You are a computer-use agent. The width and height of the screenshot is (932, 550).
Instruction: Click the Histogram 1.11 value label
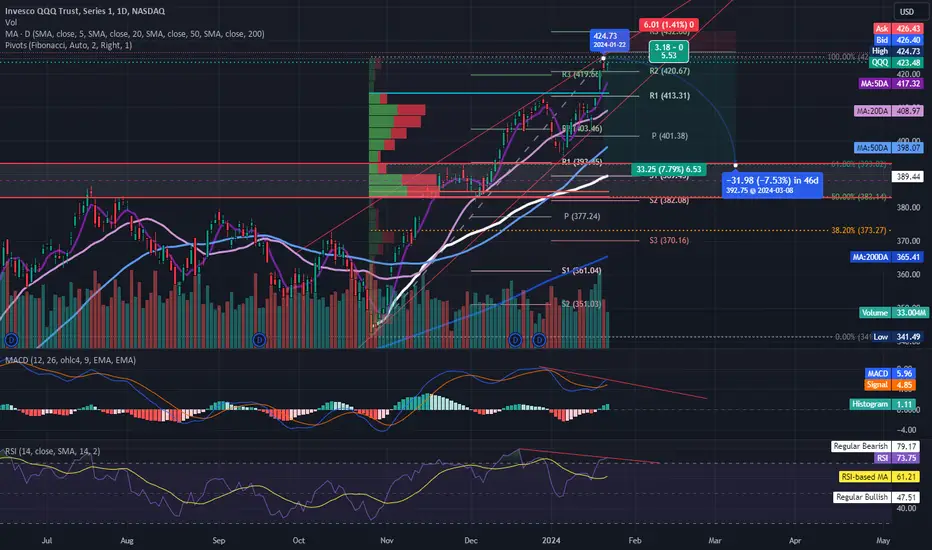(883, 404)
